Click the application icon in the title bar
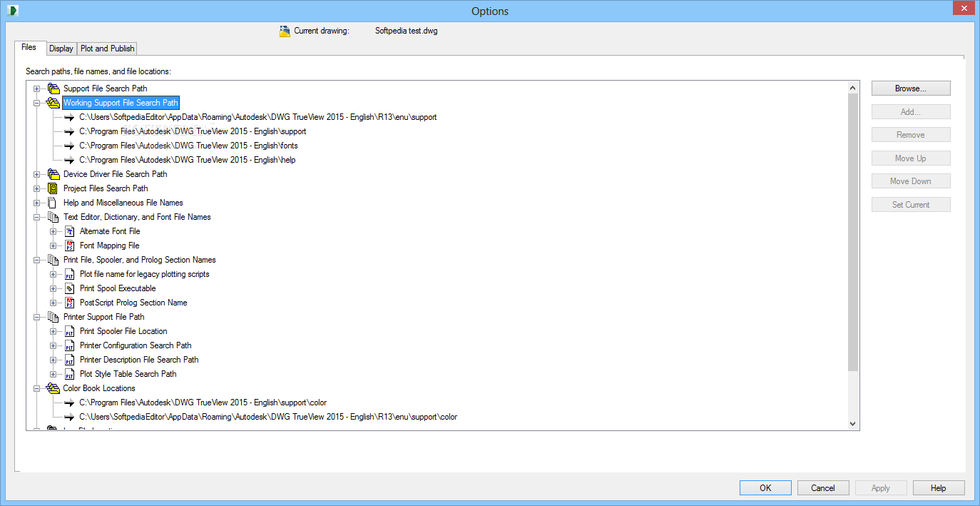The height and width of the screenshot is (506, 980). tap(12, 10)
